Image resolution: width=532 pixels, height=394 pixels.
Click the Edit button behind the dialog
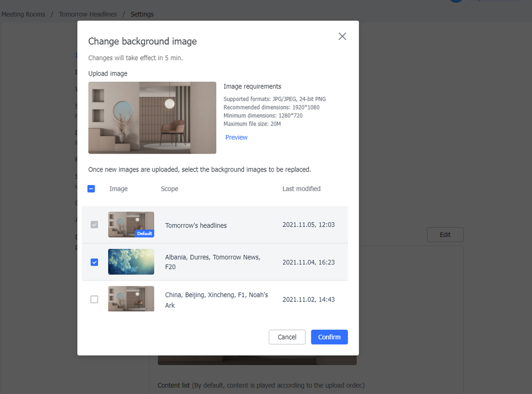click(445, 234)
